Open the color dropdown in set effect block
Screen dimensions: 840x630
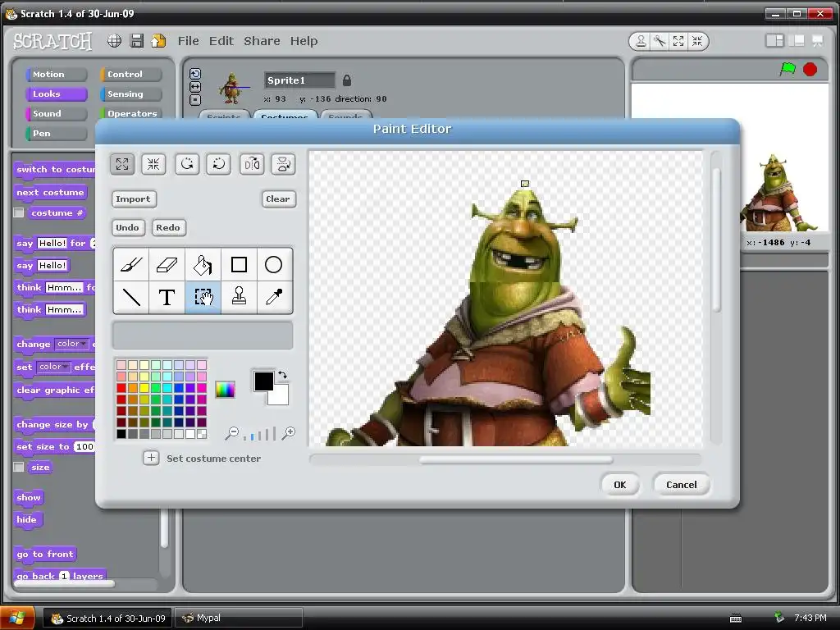(53, 367)
